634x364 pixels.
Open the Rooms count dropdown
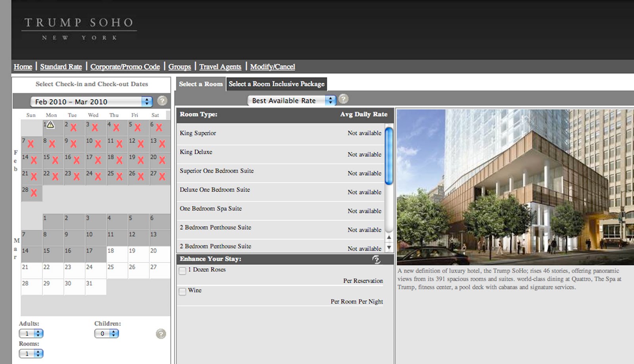tap(31, 353)
